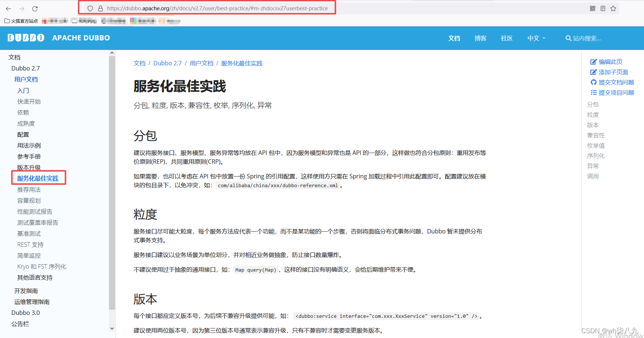Select 用户文档 in the sidebar
This screenshot has width=644, height=338.
tap(26, 79)
